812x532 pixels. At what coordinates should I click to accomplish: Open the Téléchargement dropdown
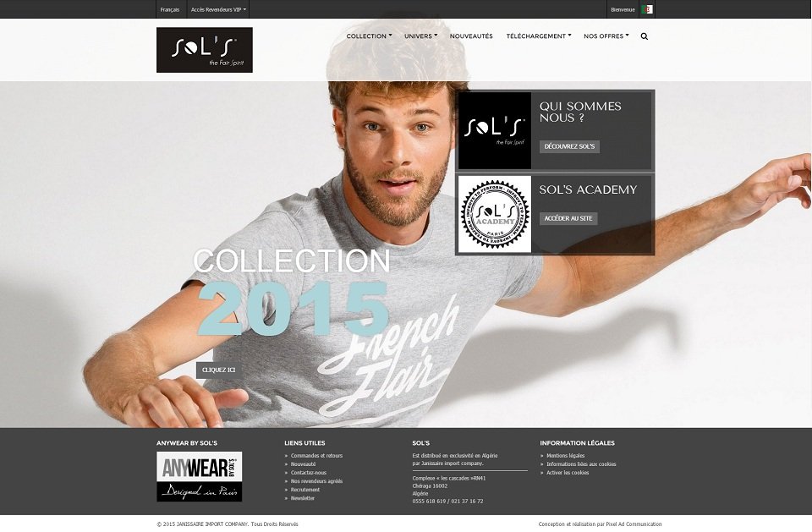click(x=539, y=36)
